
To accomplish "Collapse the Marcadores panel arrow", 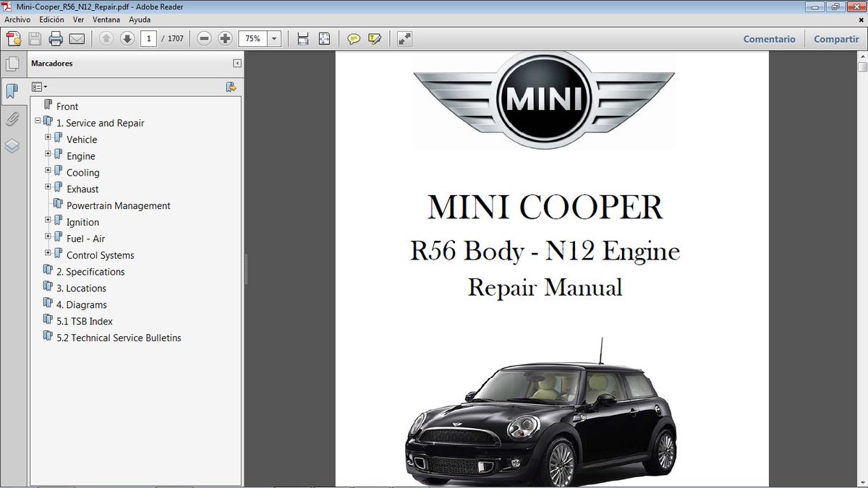I will [x=237, y=64].
